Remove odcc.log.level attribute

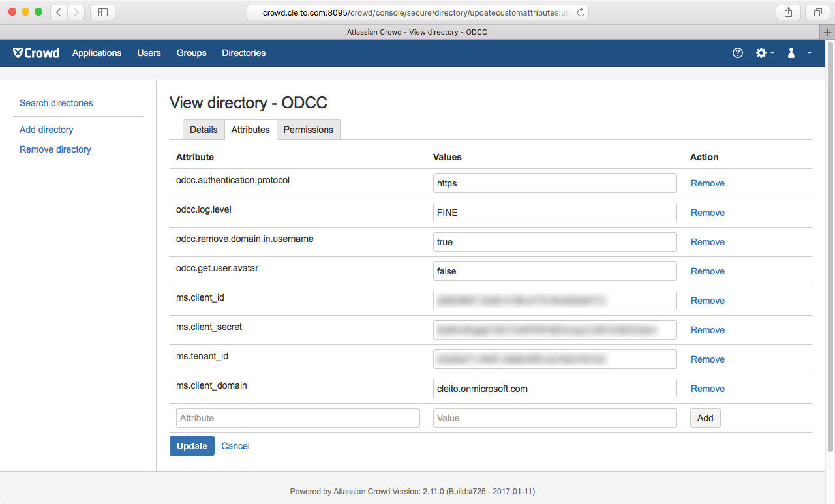(708, 213)
